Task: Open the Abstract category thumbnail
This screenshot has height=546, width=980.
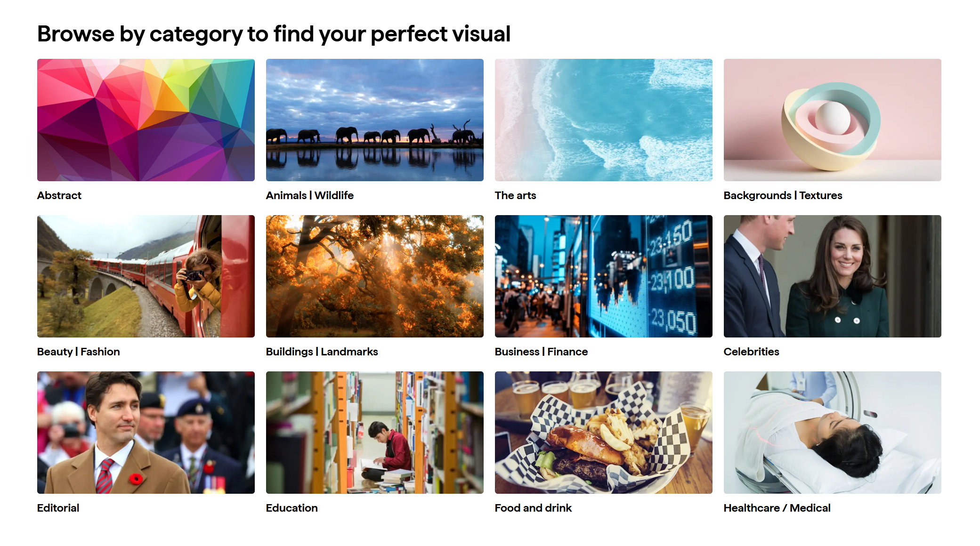Action: pyautogui.click(x=146, y=120)
